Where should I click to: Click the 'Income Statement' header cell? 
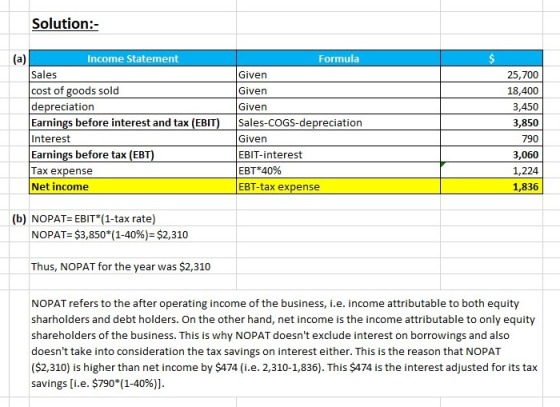click(x=132, y=59)
